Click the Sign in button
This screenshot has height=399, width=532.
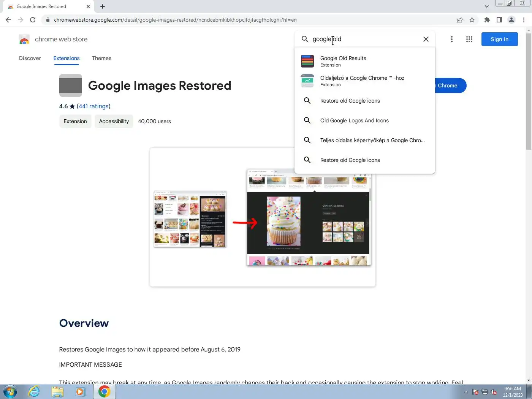499,39
